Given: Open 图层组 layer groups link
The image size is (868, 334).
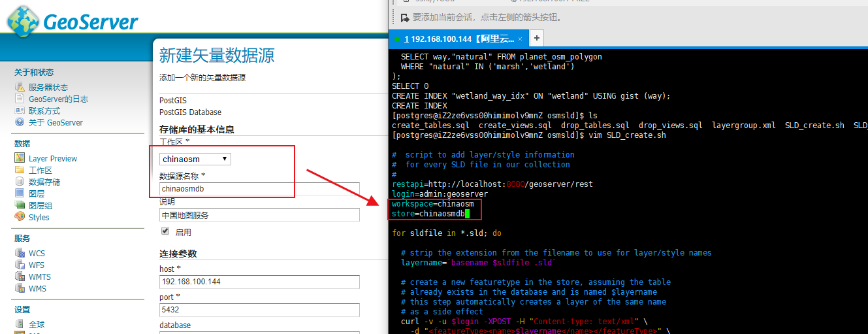Looking at the screenshot, I should point(40,205).
